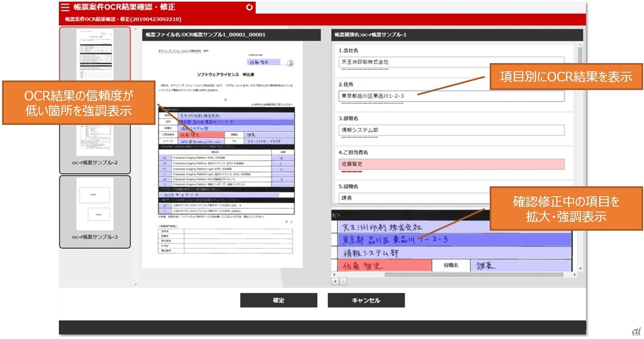Click the 天王洲印刷 株式会社 row in the enlarged image
Image resolution: width=644 pixels, height=339 pixels.
point(455,227)
